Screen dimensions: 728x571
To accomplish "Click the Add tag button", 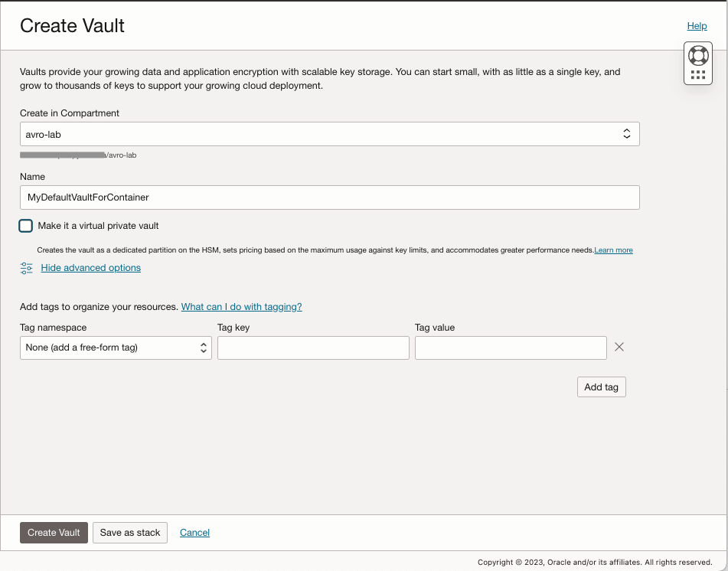I will pos(601,387).
